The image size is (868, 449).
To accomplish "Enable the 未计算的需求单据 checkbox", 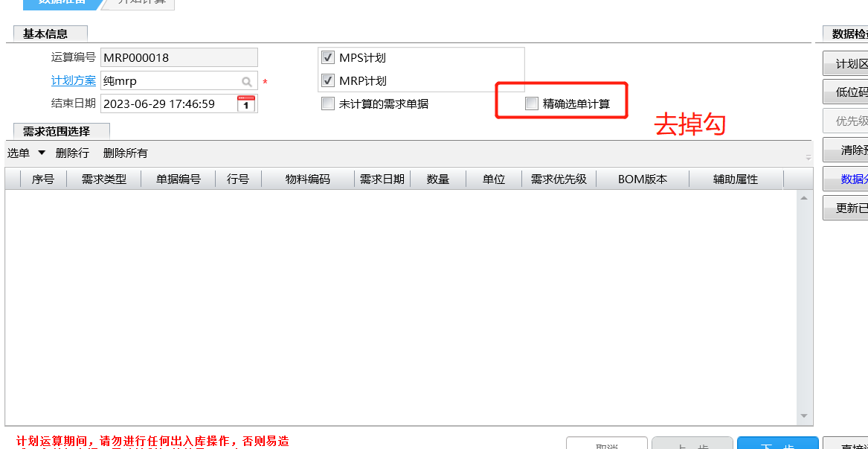I will coord(327,104).
